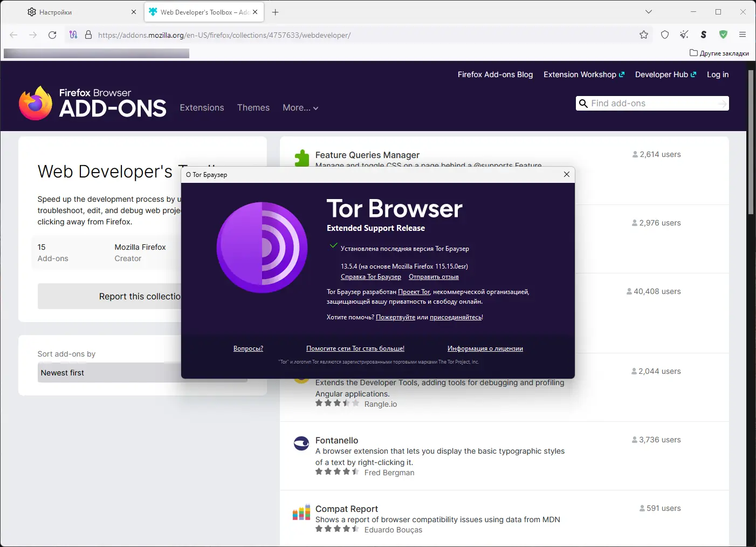Open a new tab with the plus button
756x547 pixels.
[x=275, y=12]
